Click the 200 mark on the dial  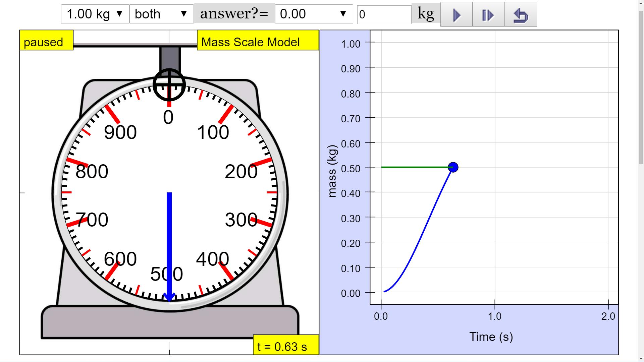pos(241,172)
